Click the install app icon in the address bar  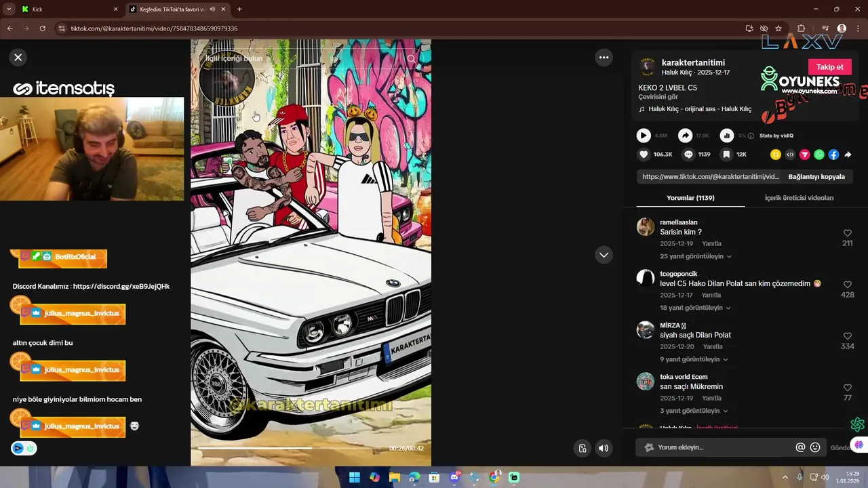(x=749, y=28)
